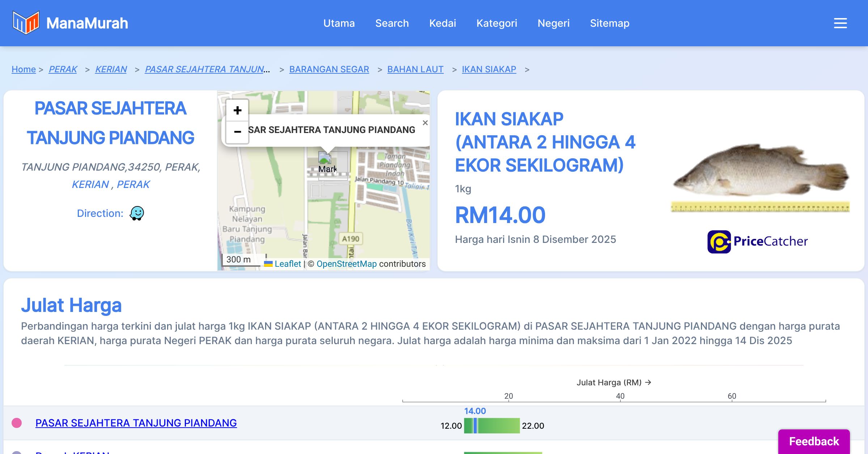Close the map location popup
Viewport: 868px width, 454px height.
point(425,123)
